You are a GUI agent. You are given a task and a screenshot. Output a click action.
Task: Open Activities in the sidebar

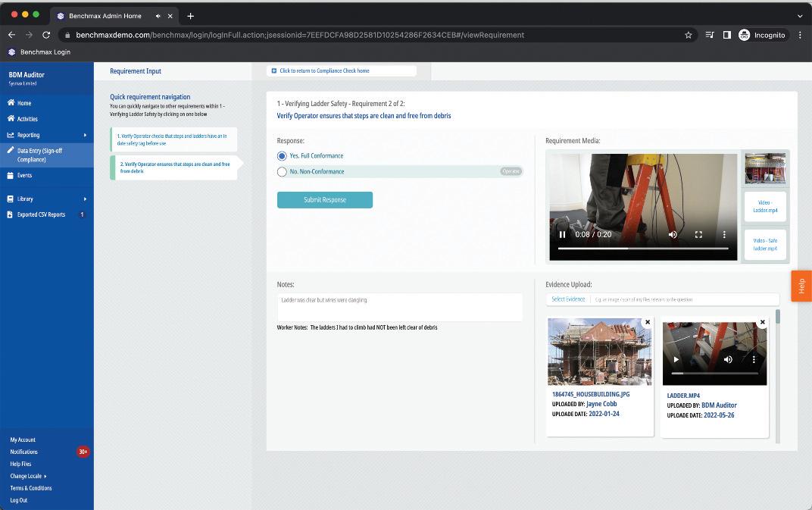click(x=27, y=119)
